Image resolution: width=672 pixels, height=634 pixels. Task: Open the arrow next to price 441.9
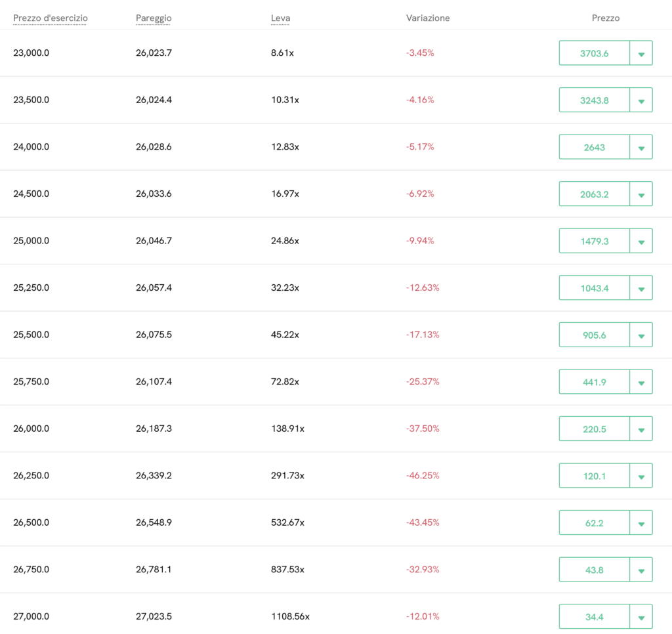641,381
